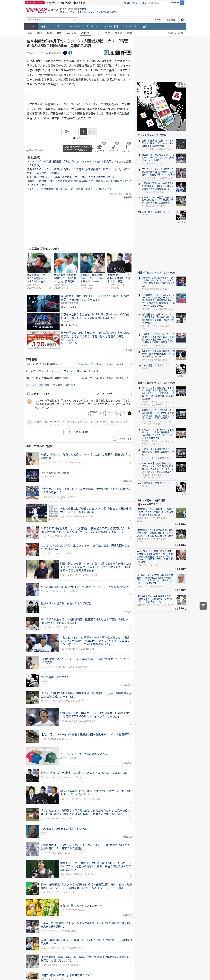Open 鈴木 誠也 MLB player link
Viewport: 210px width, 980px height.
pyautogui.click(x=70, y=385)
